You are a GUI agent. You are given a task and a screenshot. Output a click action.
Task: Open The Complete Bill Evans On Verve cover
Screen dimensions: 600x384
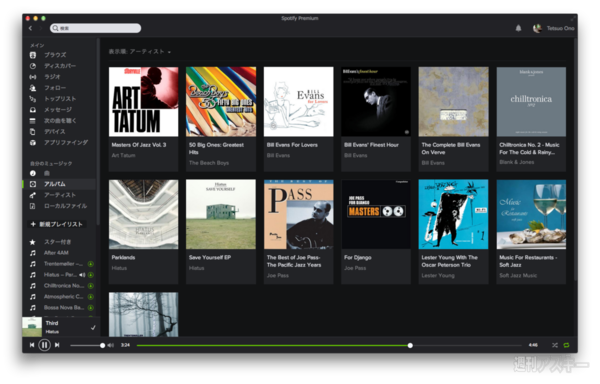pyautogui.click(x=453, y=102)
